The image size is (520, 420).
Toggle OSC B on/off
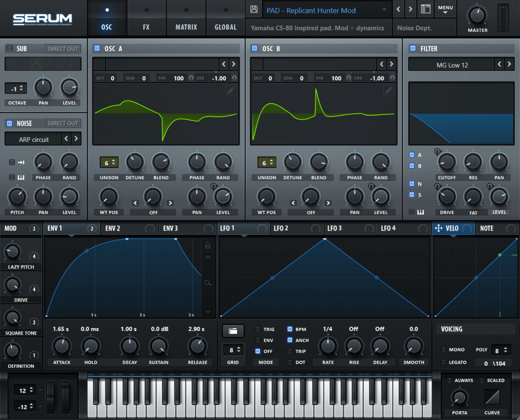254,48
